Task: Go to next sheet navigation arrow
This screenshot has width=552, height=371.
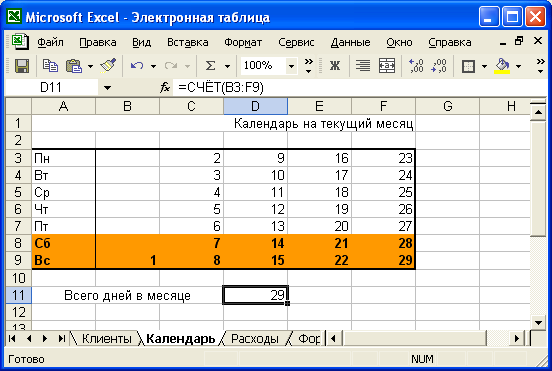Action: (45, 339)
